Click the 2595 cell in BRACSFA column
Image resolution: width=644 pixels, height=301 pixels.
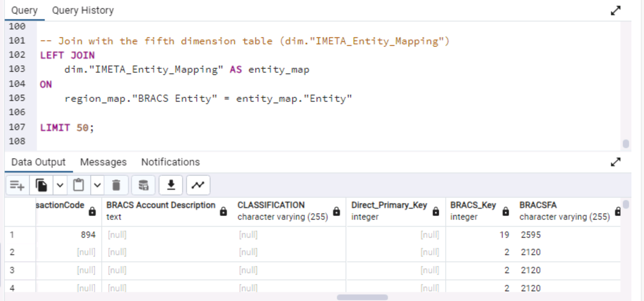[530, 235]
